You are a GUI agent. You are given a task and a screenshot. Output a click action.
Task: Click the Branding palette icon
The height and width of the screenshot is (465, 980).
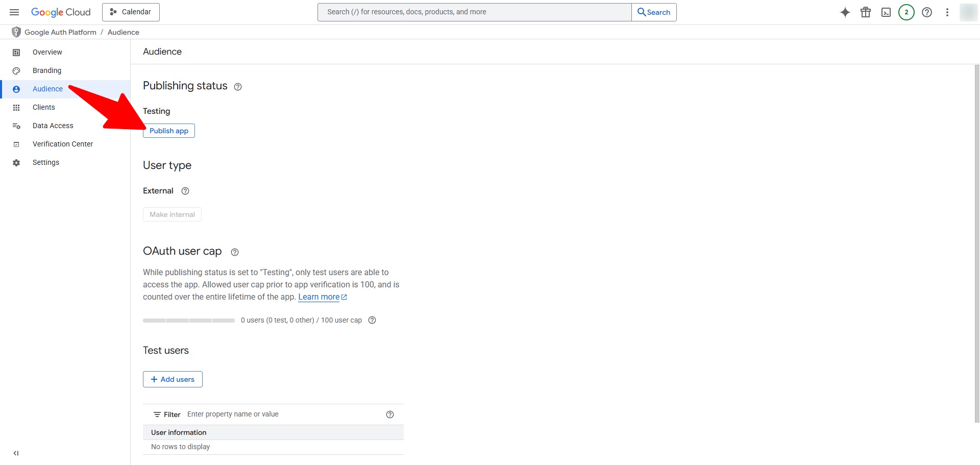click(16, 70)
